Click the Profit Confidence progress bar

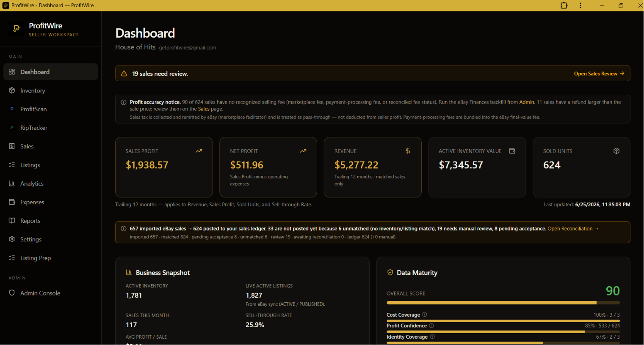click(503, 332)
